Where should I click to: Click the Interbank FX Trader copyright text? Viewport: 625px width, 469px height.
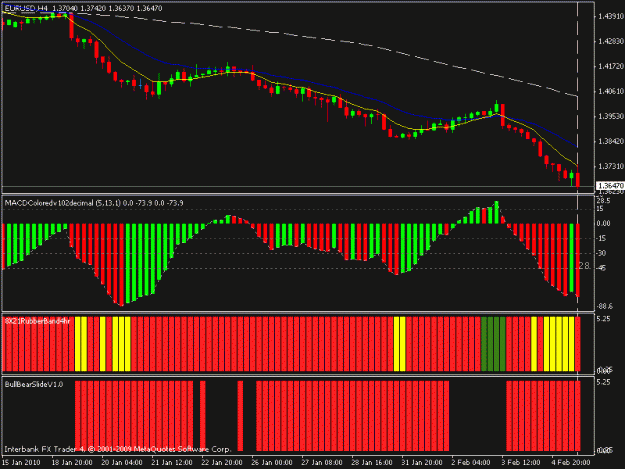tap(118, 449)
